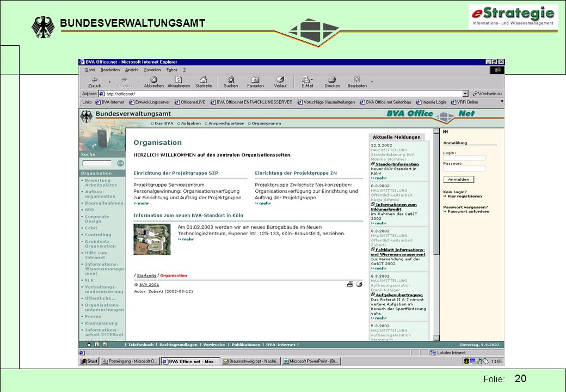Viewport: 566px width, 392px height.
Task: Open Raumplanung in the Organisation sidebar
Action: (x=101, y=323)
